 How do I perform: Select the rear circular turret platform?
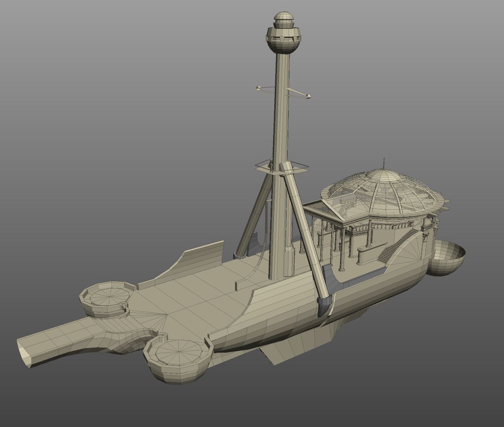[x=108, y=298]
